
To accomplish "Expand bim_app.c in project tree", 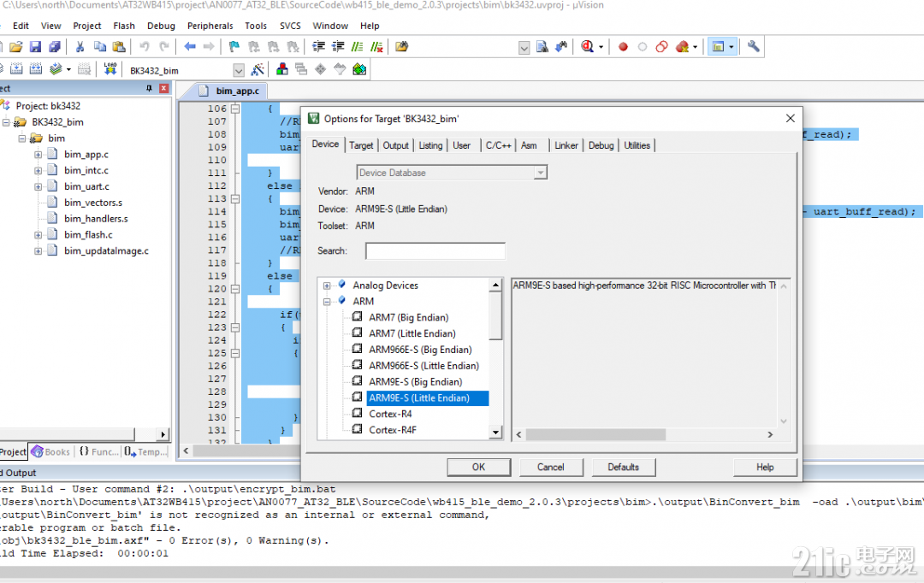I will (38, 154).
